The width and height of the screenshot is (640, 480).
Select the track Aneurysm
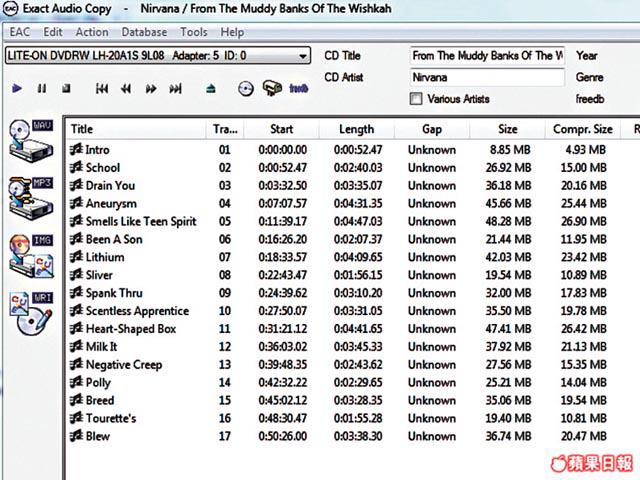[x=111, y=203]
